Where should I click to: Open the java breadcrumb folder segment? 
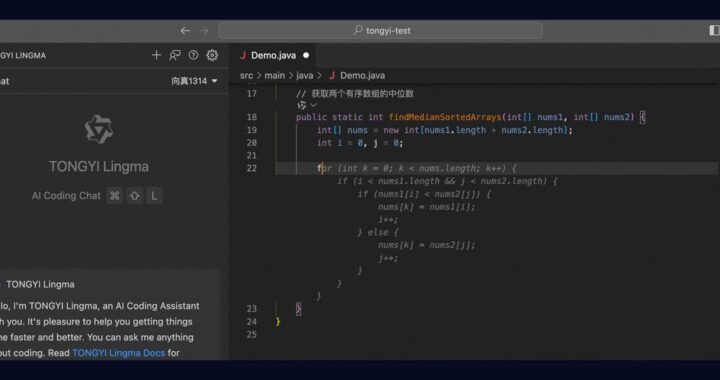(304, 76)
